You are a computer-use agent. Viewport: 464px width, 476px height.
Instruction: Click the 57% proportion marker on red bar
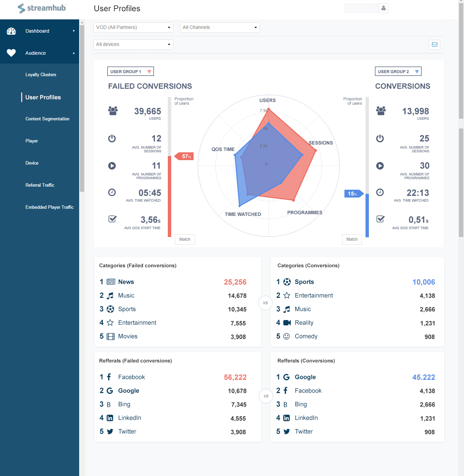click(184, 156)
